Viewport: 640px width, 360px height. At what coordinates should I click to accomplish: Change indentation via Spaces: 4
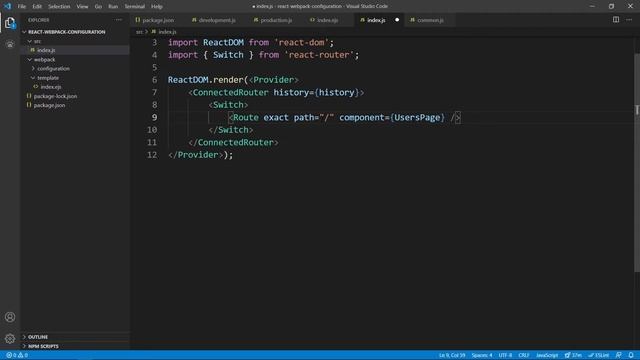[x=482, y=355]
